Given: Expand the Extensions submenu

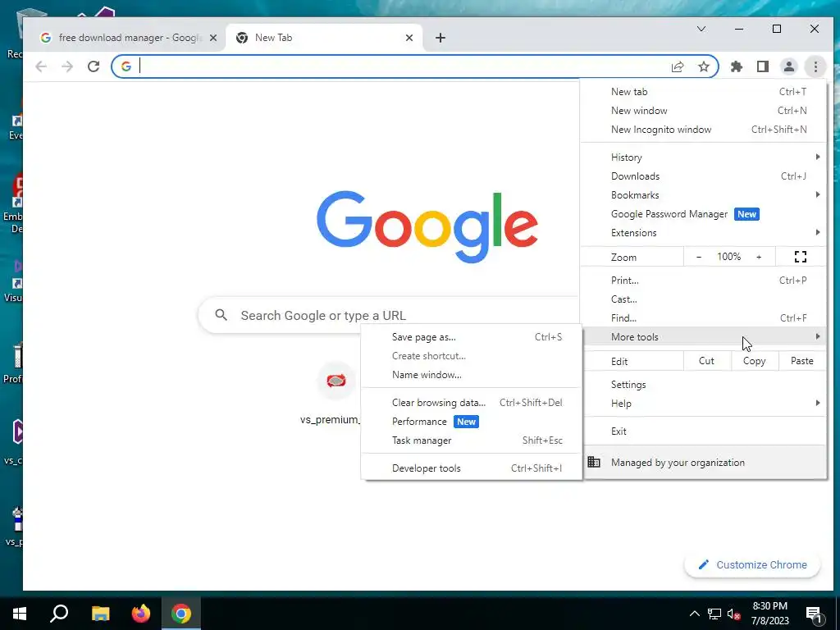Looking at the screenshot, I should pyautogui.click(x=703, y=232).
